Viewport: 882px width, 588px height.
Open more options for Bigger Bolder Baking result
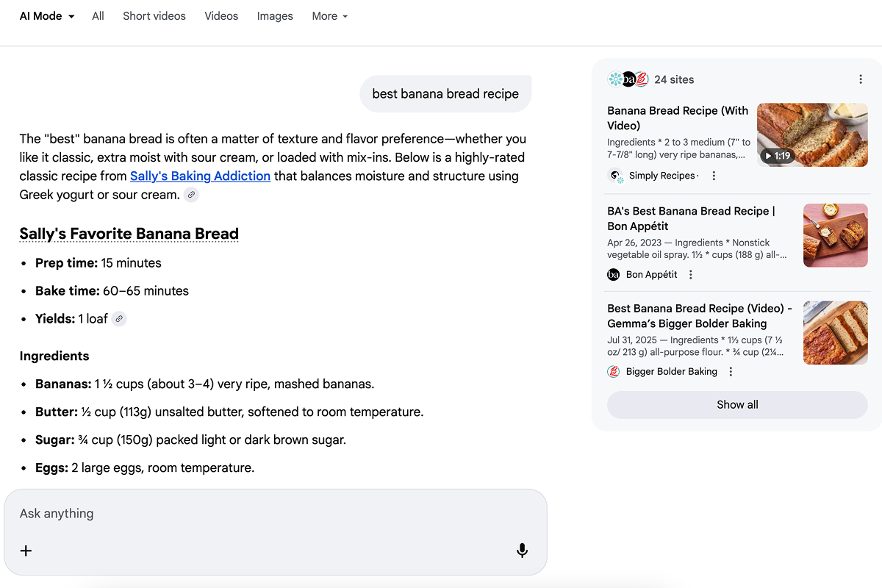(731, 372)
